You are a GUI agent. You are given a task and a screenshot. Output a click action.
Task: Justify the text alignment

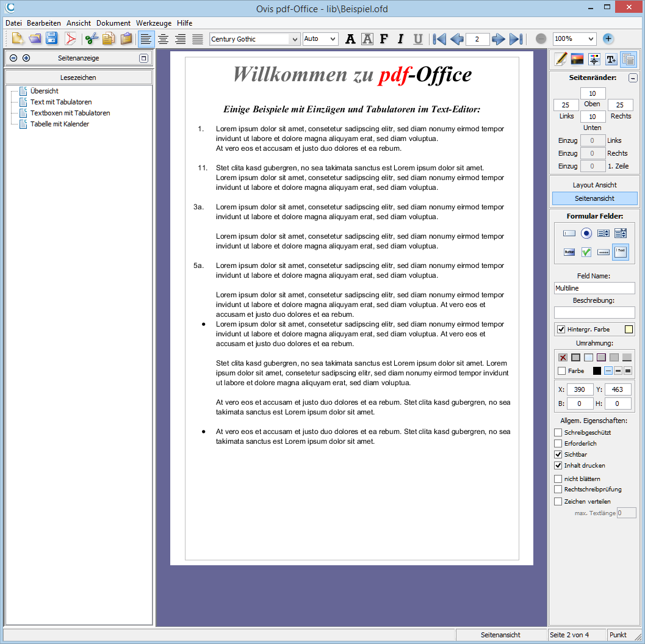tap(198, 38)
